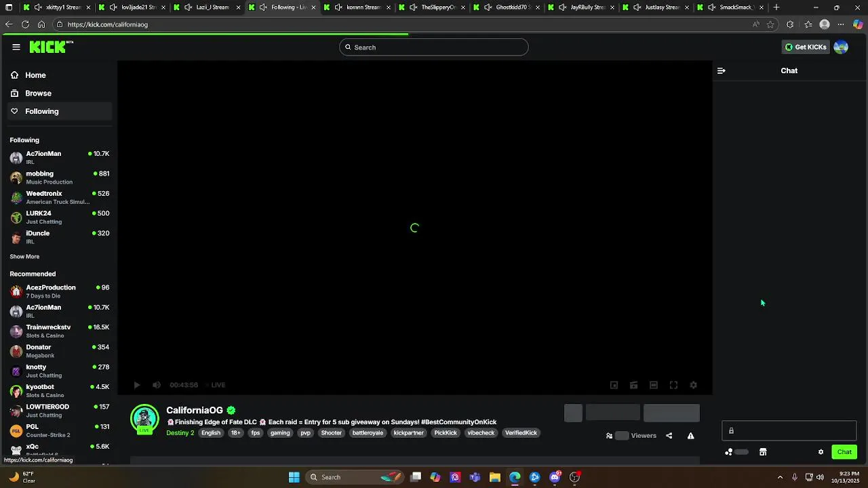Favorite this page with star icon

tap(770, 24)
